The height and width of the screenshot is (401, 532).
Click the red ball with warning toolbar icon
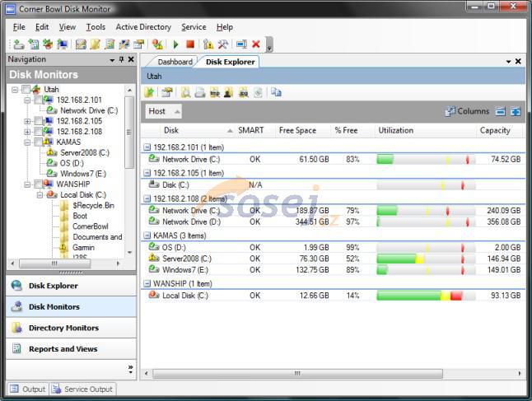point(157,44)
